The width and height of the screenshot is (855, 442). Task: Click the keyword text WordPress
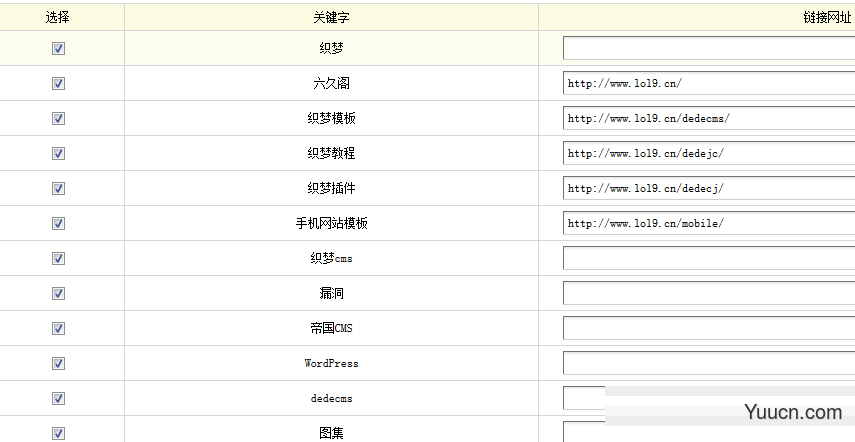[x=331, y=364]
